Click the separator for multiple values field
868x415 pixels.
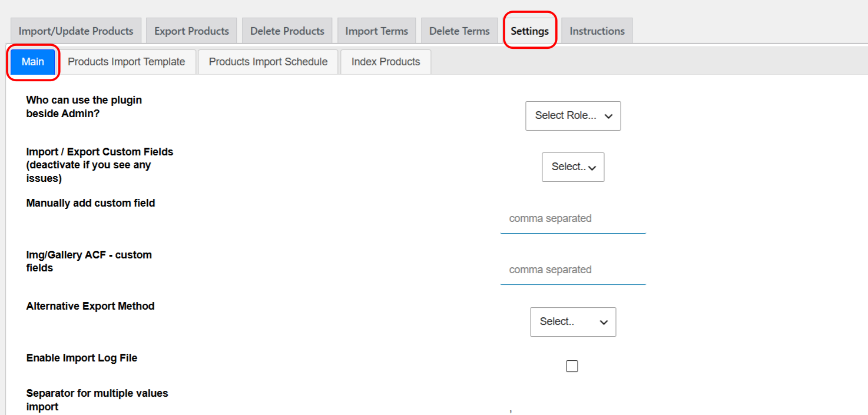point(573,409)
